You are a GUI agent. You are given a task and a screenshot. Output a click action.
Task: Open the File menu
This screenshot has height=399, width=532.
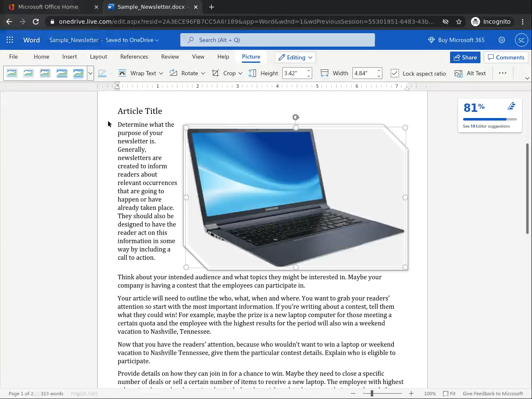click(x=13, y=57)
